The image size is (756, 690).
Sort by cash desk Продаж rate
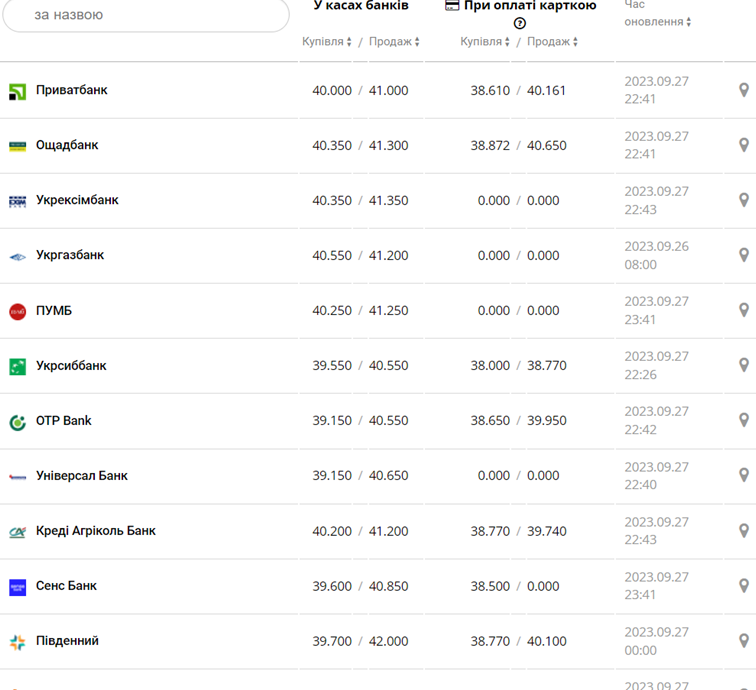394,42
